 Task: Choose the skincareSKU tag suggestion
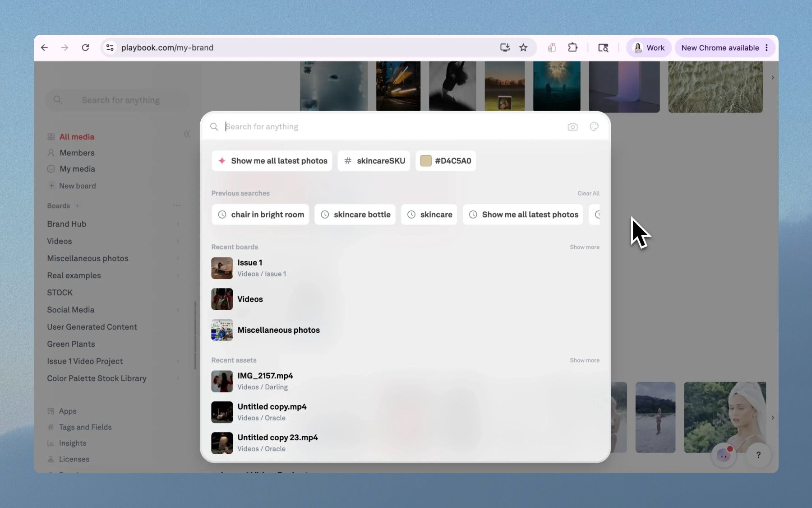click(x=374, y=161)
